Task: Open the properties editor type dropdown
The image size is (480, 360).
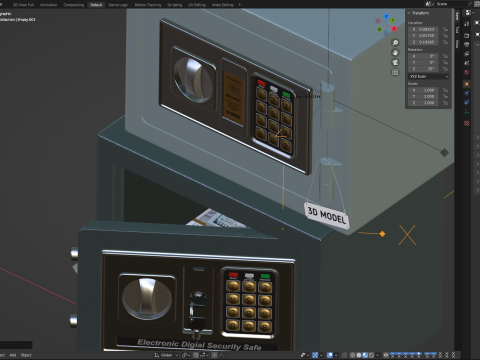Action: (x=469, y=12)
